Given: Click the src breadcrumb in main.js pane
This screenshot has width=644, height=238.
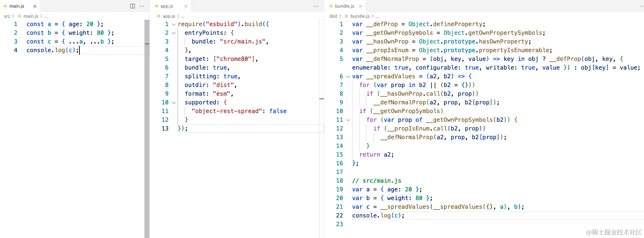Looking at the screenshot, I should click(7, 16).
